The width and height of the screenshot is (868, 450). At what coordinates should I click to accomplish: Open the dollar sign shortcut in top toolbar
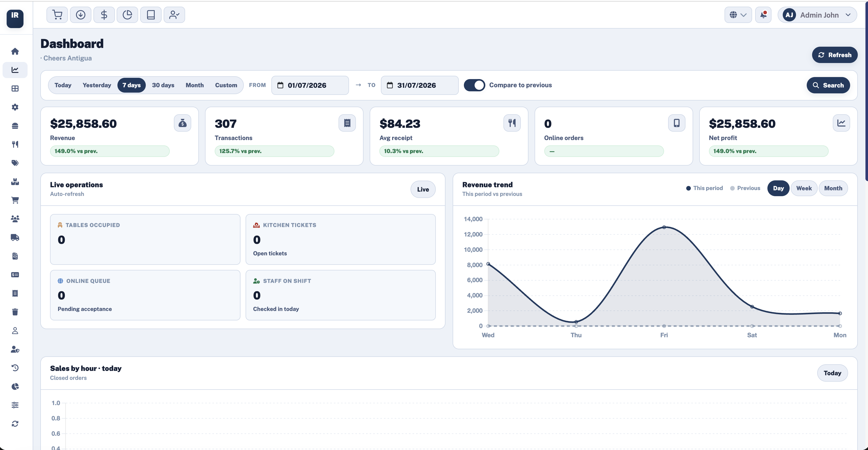(x=104, y=15)
